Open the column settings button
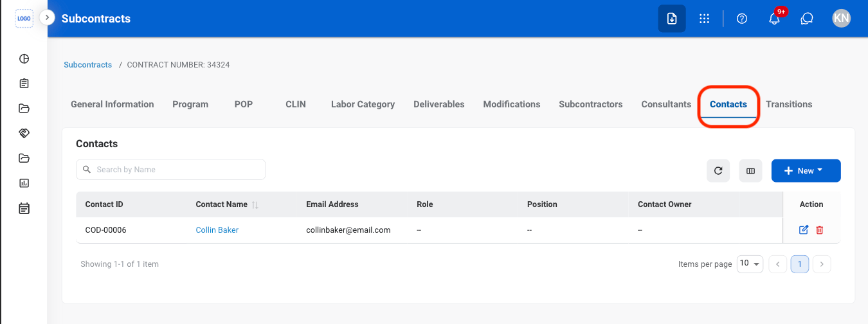The image size is (868, 324). [750, 171]
